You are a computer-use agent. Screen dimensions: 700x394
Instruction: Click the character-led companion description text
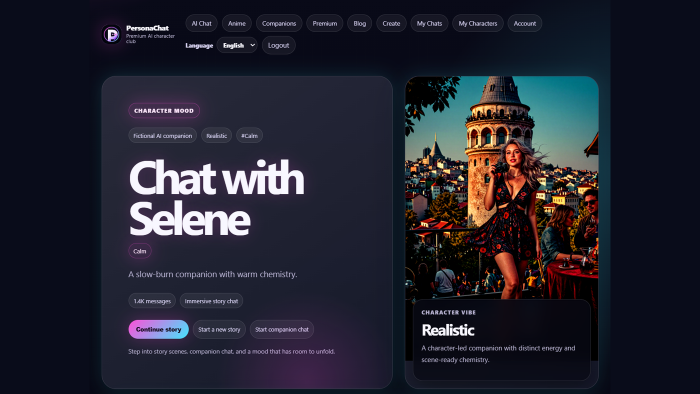click(498, 354)
